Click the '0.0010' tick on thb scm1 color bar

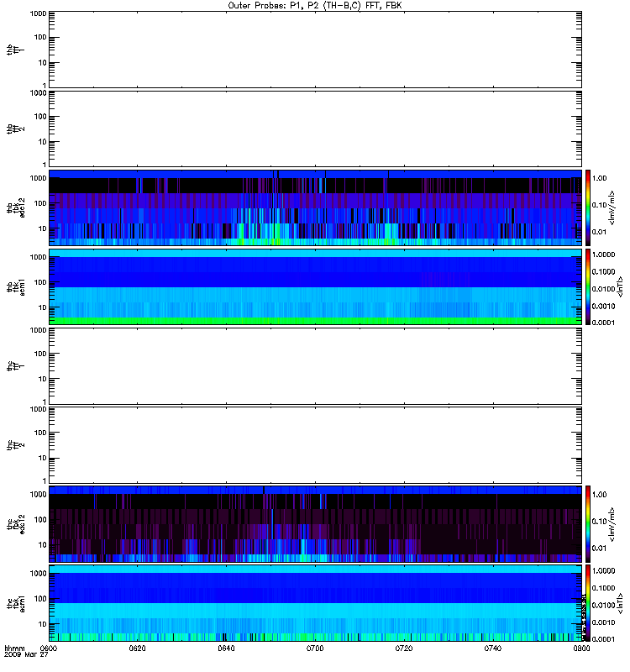(603, 306)
